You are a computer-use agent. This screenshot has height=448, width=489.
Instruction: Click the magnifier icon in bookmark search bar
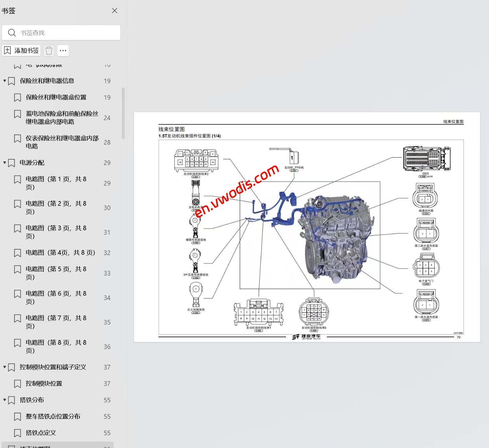12,32
